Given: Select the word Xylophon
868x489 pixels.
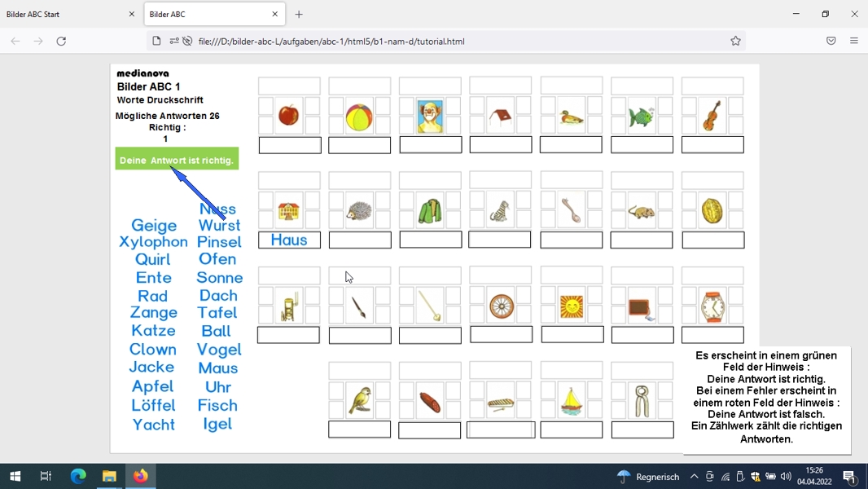Looking at the screenshot, I should click(x=153, y=242).
